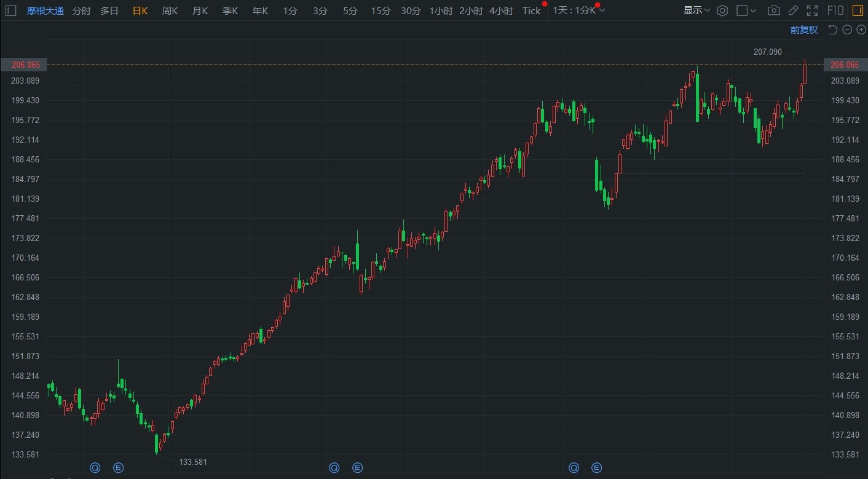Click the leftmost Q event marker
868x479 pixels.
[x=95, y=468]
